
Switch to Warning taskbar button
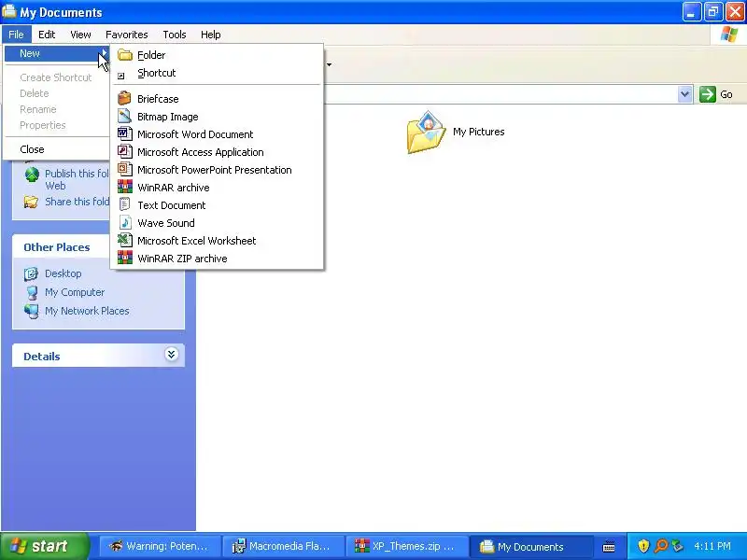(x=161, y=546)
